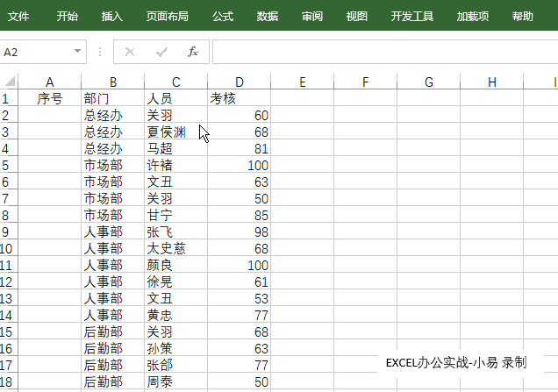Switch to the 插入 ribbon tab
The width and height of the screenshot is (558, 392).
[x=111, y=16]
